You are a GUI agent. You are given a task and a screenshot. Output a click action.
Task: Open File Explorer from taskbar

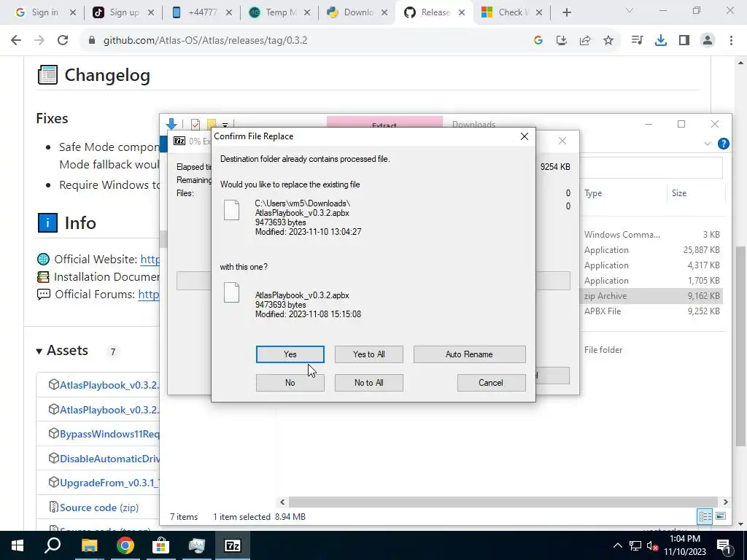(x=89, y=545)
